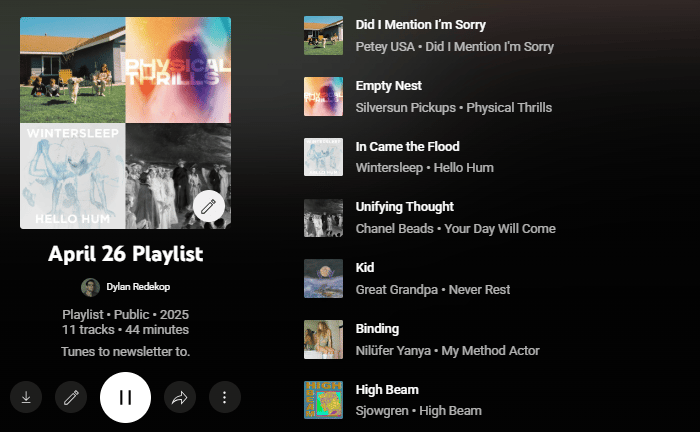Play the Empty Nest track
The image size is (700, 432).
tap(388, 86)
